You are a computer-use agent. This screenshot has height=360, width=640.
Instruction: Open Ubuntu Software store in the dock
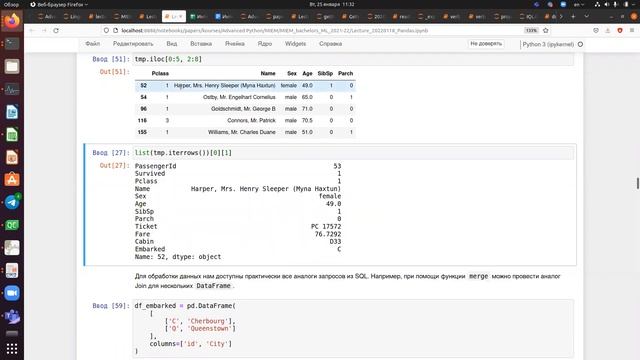coord(12,180)
